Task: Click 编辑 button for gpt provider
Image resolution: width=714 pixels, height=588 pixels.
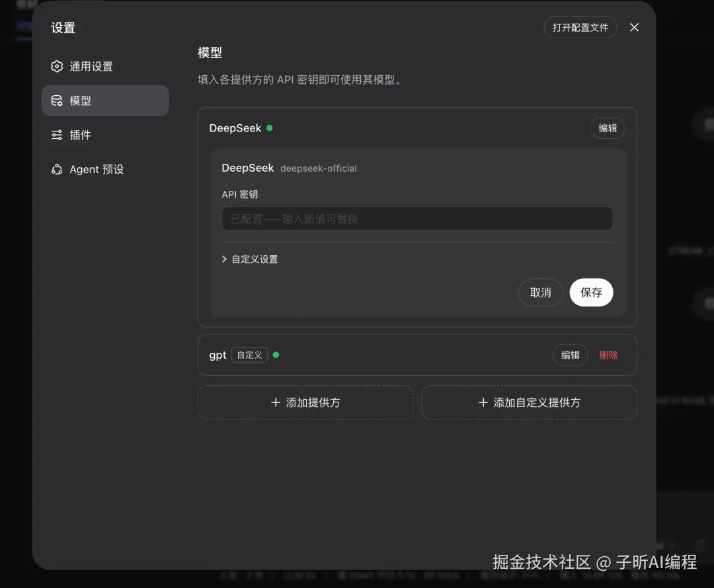Action: point(570,355)
